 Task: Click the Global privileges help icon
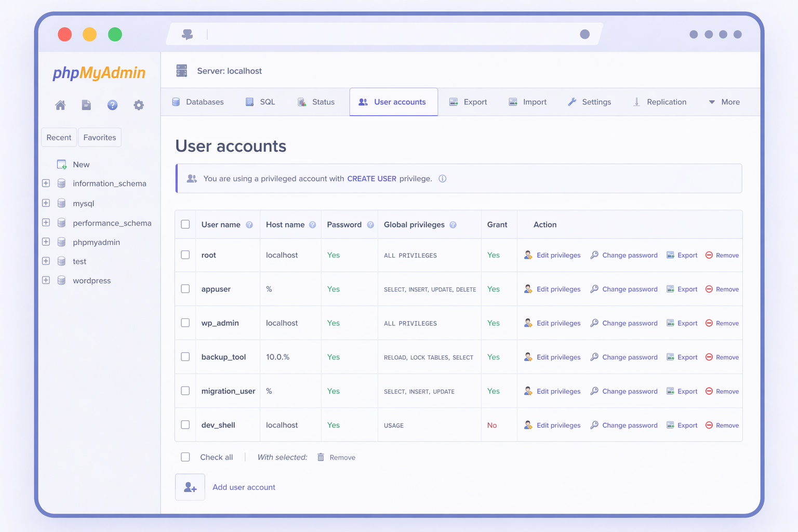453,225
